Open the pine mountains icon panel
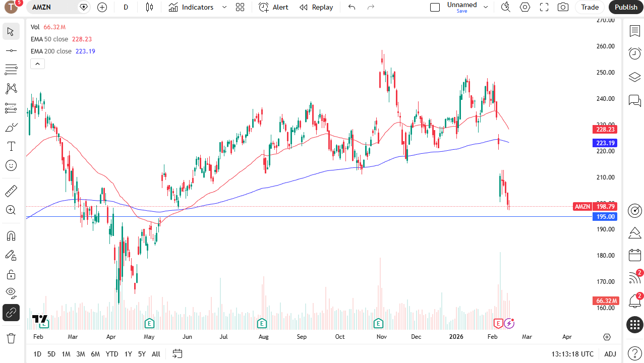 coord(634,233)
